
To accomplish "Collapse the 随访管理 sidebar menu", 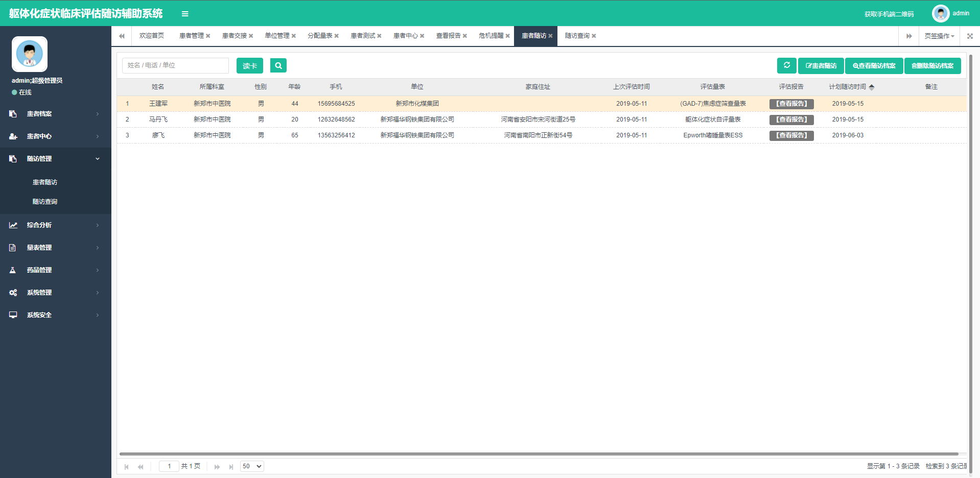I will pos(55,159).
